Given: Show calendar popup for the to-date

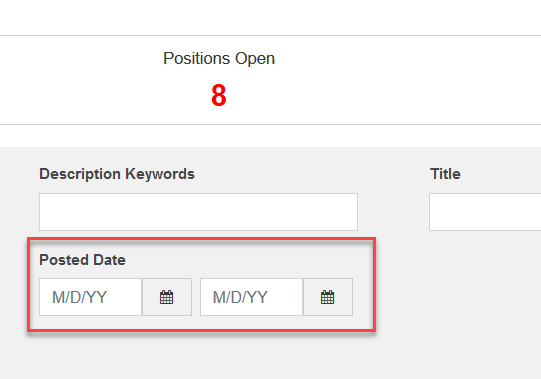Looking at the screenshot, I should pyautogui.click(x=328, y=297).
